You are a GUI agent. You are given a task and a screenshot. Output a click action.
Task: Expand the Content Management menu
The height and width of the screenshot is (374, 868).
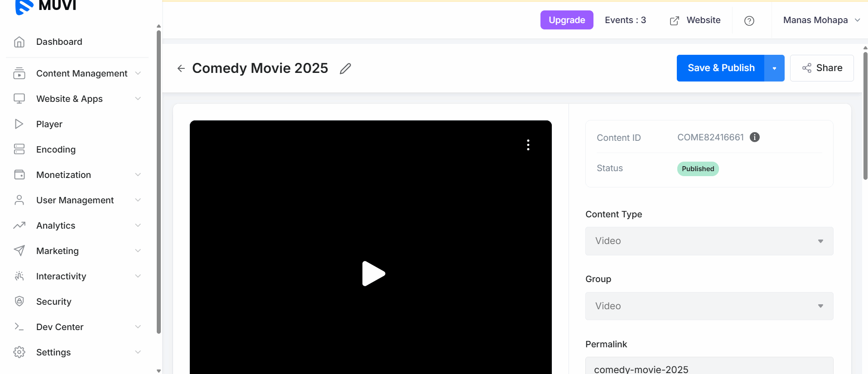(x=82, y=73)
